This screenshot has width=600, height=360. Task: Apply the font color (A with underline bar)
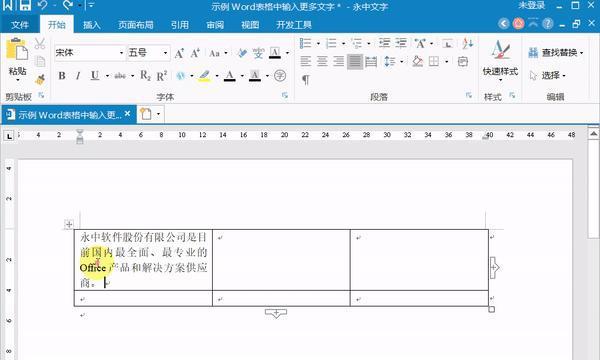tap(230, 76)
